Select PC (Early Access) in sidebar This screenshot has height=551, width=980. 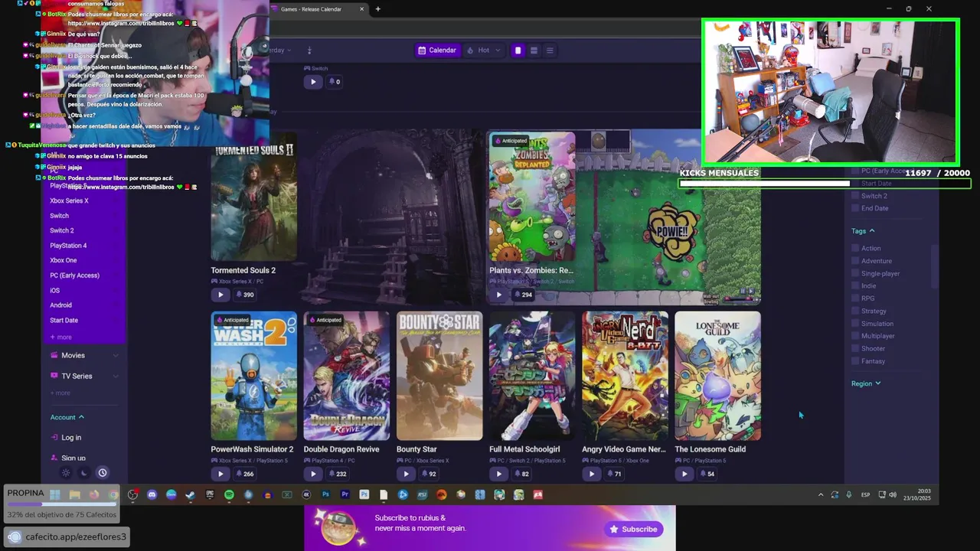pos(74,275)
